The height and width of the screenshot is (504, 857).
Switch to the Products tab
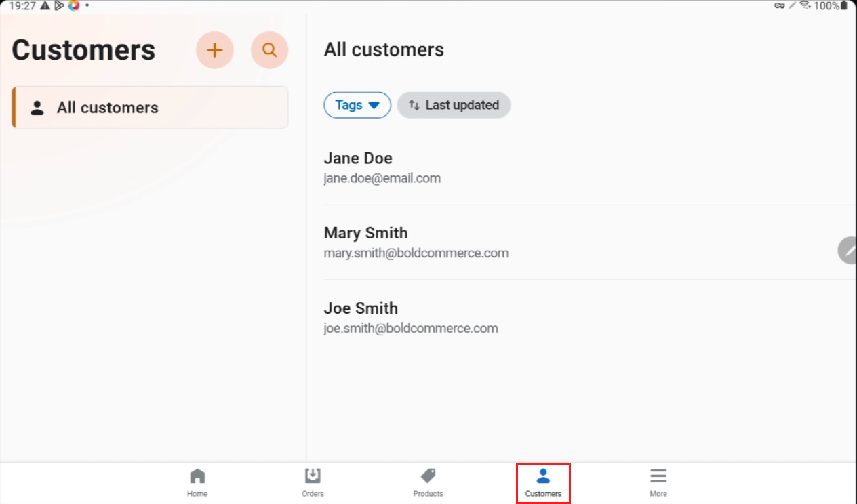click(428, 483)
